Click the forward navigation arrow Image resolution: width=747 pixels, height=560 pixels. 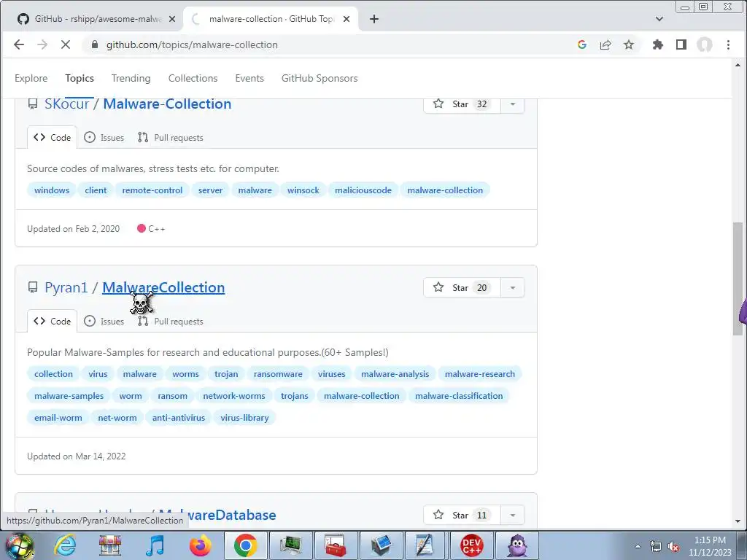pos(42,44)
